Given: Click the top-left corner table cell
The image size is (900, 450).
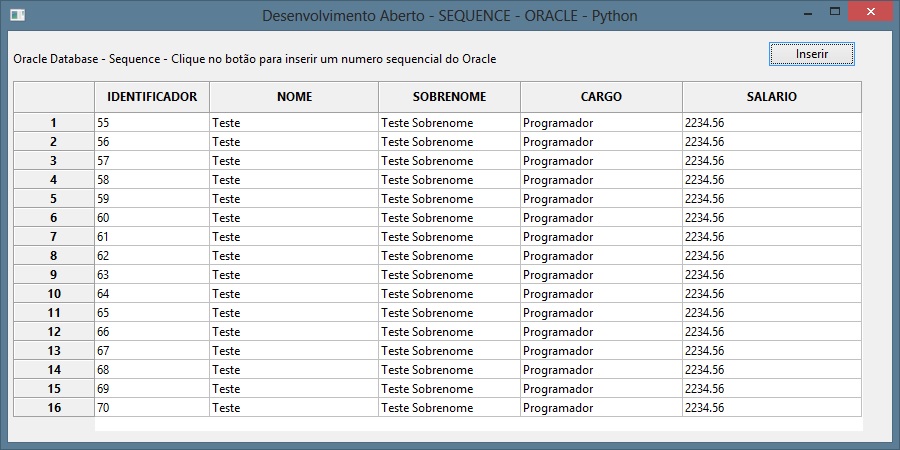Looking at the screenshot, I should pyautogui.click(x=53, y=97).
